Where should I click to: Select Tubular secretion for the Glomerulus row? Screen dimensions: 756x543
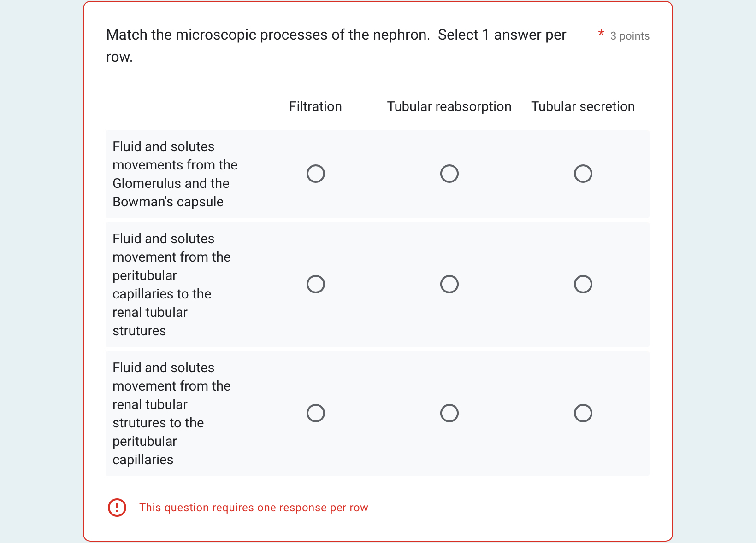point(583,174)
